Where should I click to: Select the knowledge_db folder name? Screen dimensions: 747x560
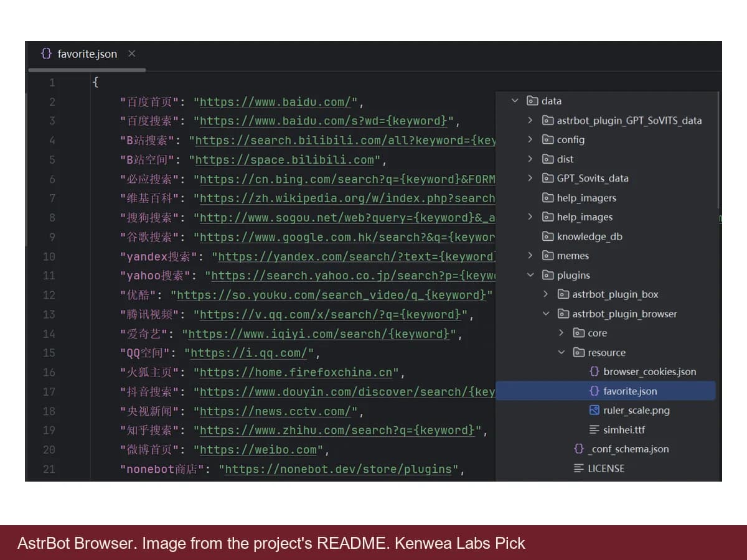coord(590,236)
